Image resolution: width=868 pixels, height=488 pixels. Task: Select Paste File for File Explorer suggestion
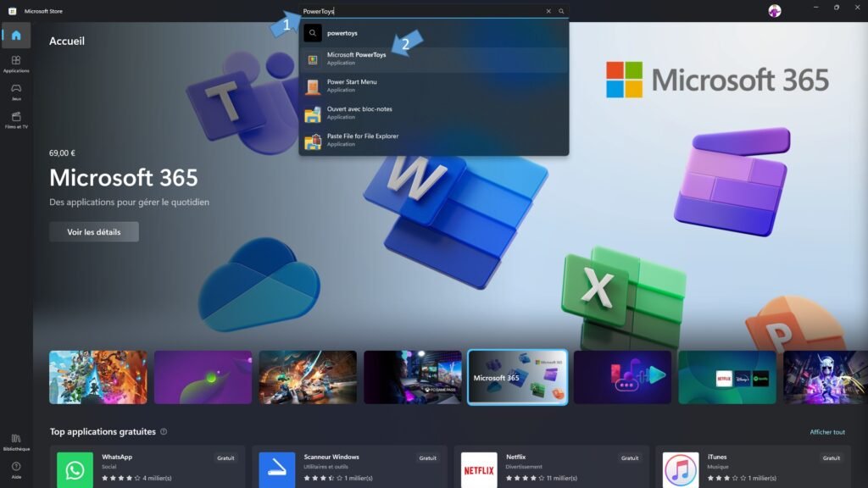pos(434,141)
